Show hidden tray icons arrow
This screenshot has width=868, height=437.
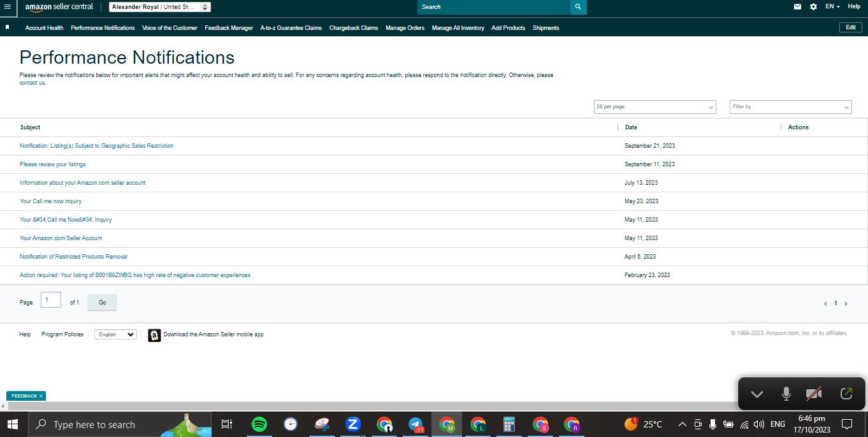tap(682, 424)
